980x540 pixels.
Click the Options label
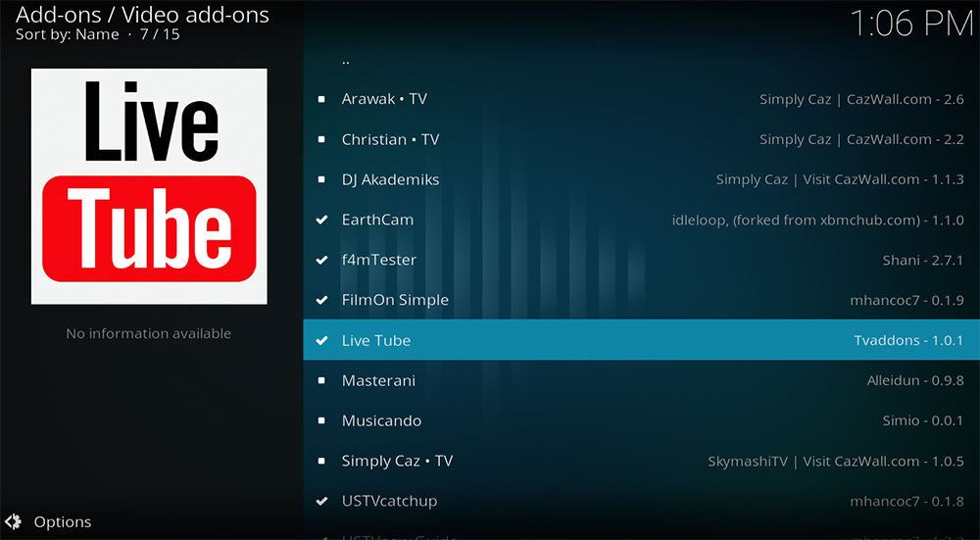point(63,522)
